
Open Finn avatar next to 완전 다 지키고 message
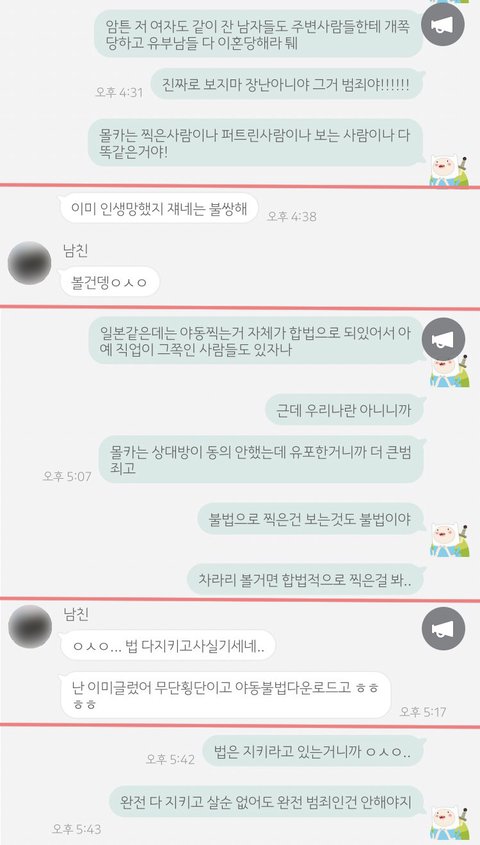coord(450,822)
